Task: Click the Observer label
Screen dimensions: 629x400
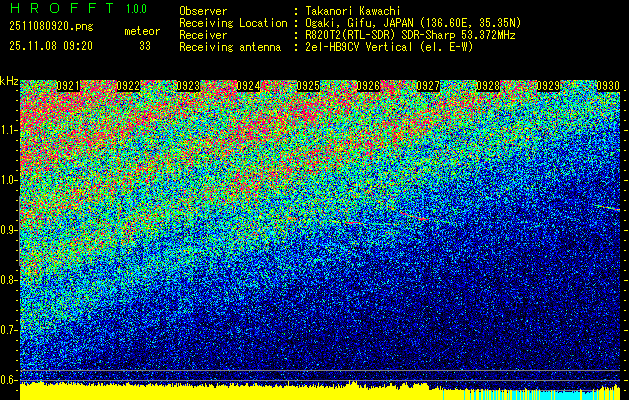Action: (203, 11)
